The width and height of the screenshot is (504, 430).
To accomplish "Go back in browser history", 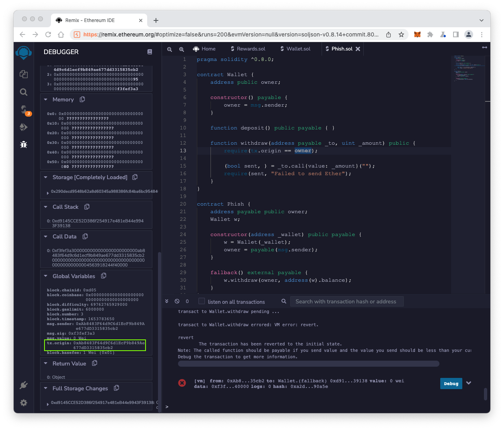I will [x=22, y=34].
